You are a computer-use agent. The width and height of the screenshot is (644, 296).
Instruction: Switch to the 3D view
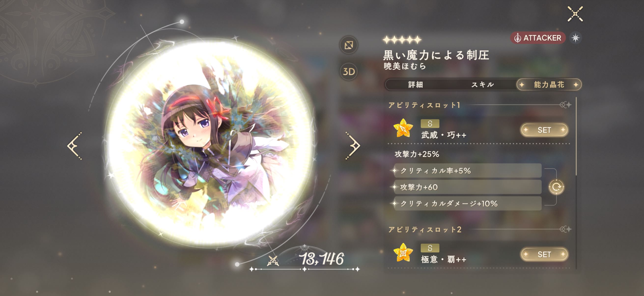pyautogui.click(x=349, y=72)
